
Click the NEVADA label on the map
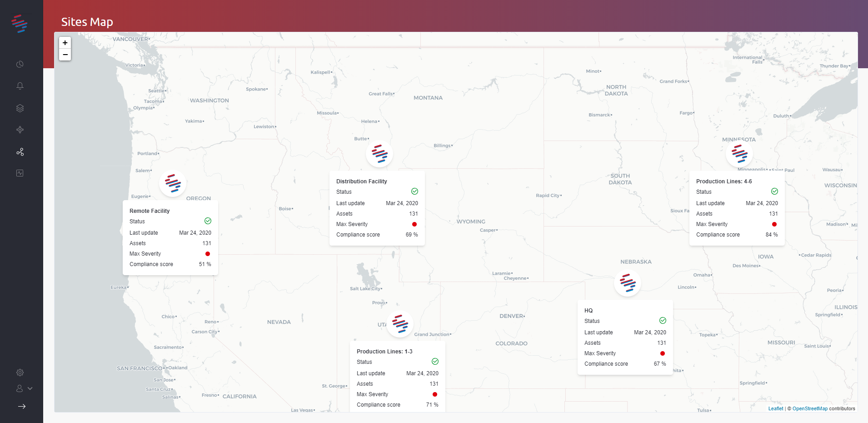click(279, 322)
